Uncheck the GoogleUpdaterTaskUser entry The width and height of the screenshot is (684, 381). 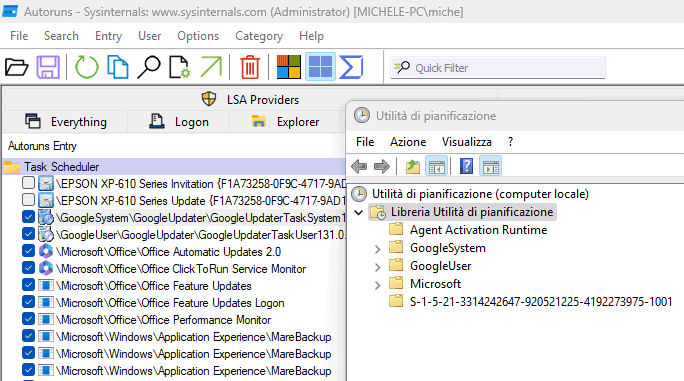(x=28, y=234)
